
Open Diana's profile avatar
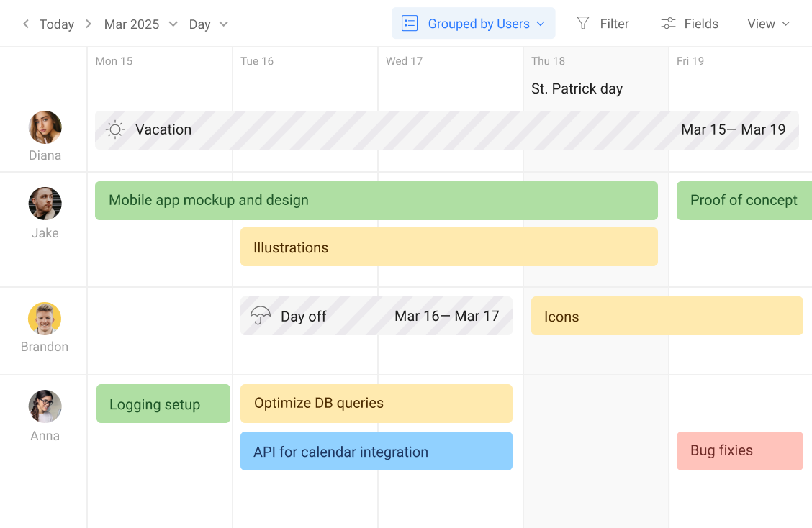coord(45,127)
